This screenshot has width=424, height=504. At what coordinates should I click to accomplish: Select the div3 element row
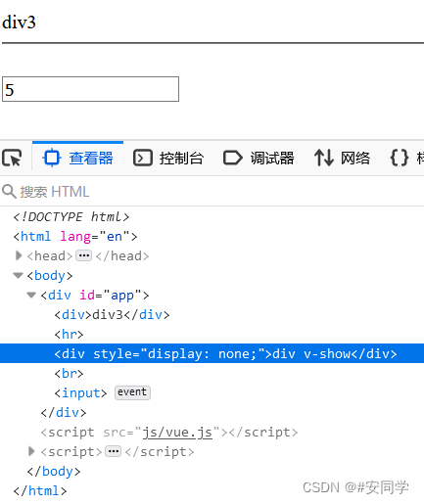(x=112, y=315)
